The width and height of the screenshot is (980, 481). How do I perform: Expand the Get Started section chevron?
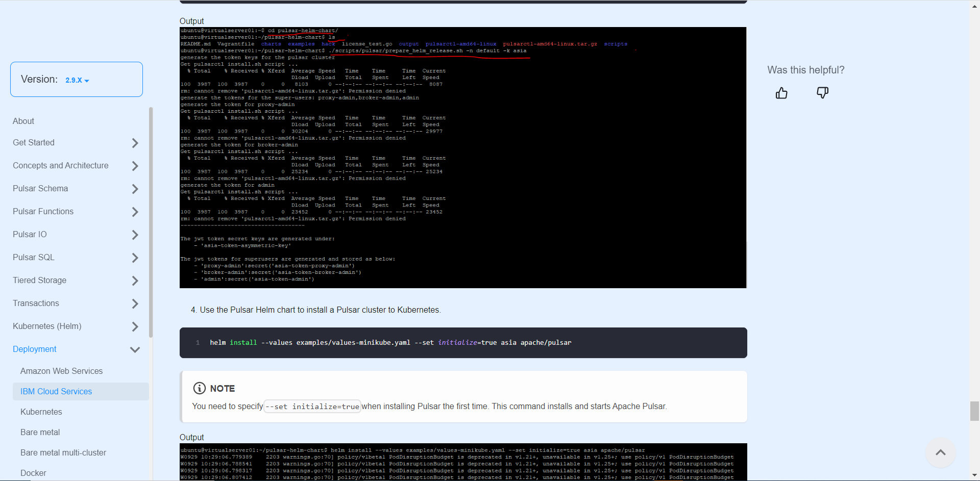[135, 143]
